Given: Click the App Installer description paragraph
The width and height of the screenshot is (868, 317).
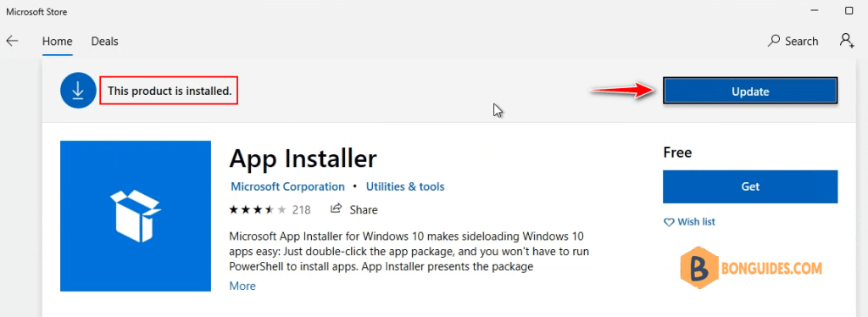Looking at the screenshot, I should 409,252.
